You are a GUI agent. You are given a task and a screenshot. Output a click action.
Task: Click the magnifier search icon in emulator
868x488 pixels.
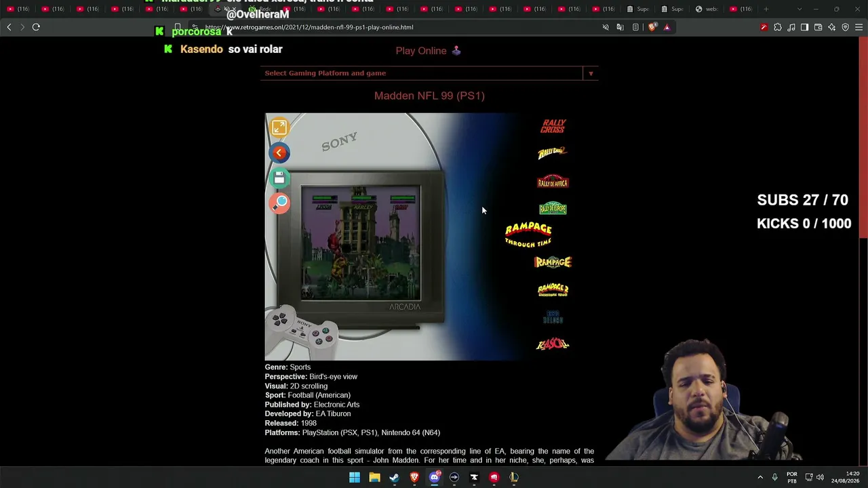pos(279,203)
